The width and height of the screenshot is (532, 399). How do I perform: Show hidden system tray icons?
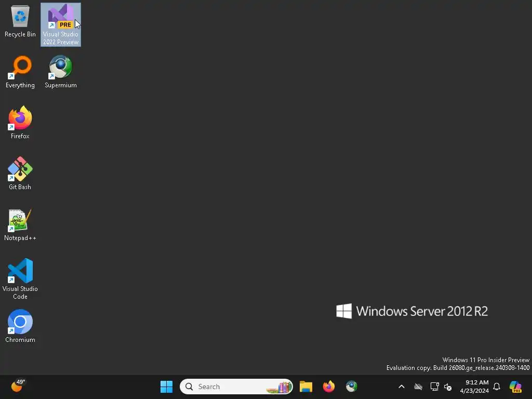tap(402, 387)
